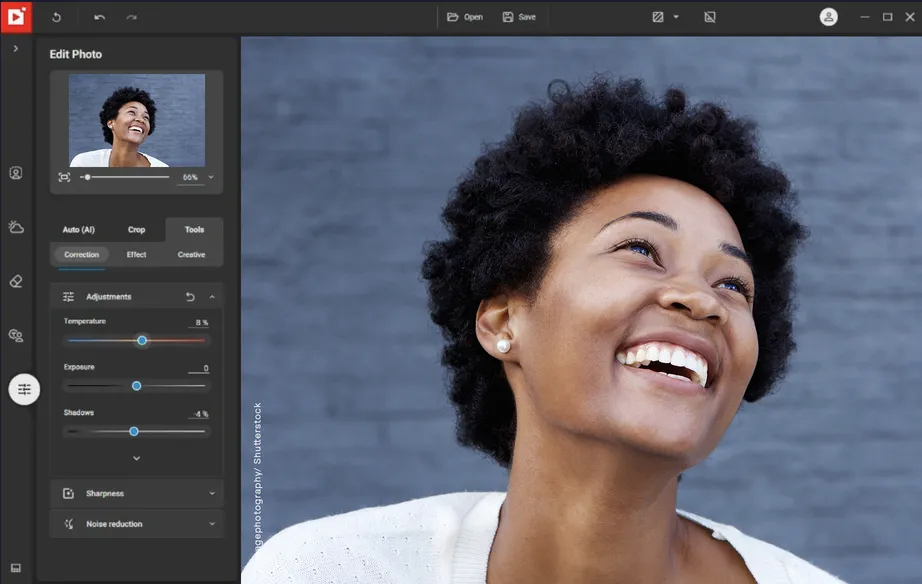Click the redo arrow in top toolbar
Screen dimensions: 922x584
point(132,17)
